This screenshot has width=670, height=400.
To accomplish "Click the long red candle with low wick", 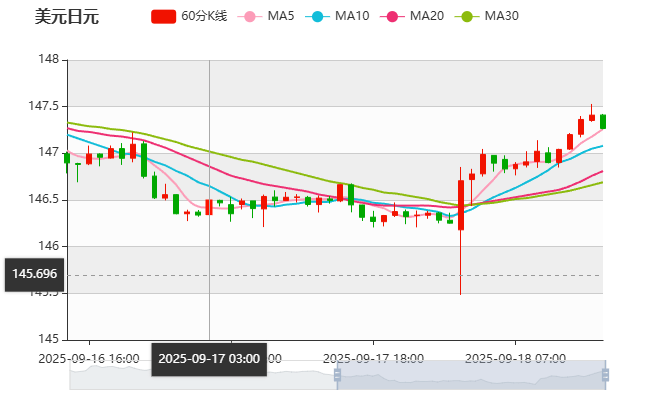I will [461, 205].
